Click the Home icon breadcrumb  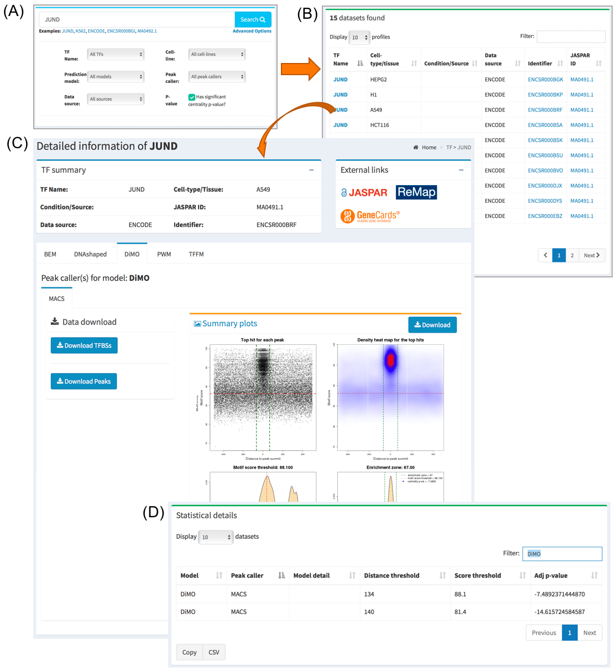(416, 148)
